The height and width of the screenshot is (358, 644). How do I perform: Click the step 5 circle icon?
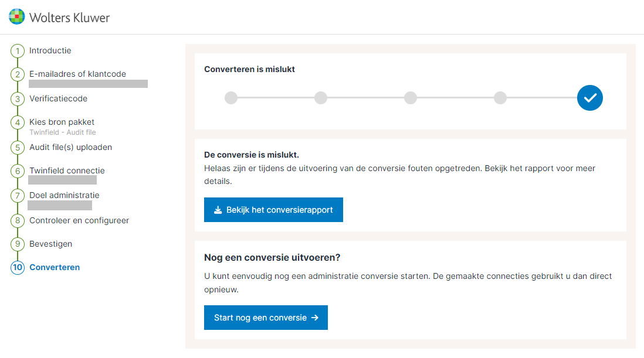point(18,148)
